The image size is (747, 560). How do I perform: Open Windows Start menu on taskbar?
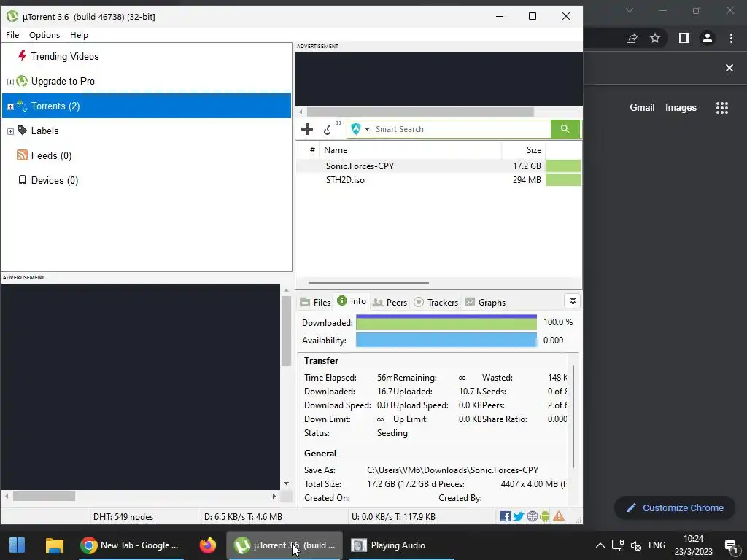18,545
